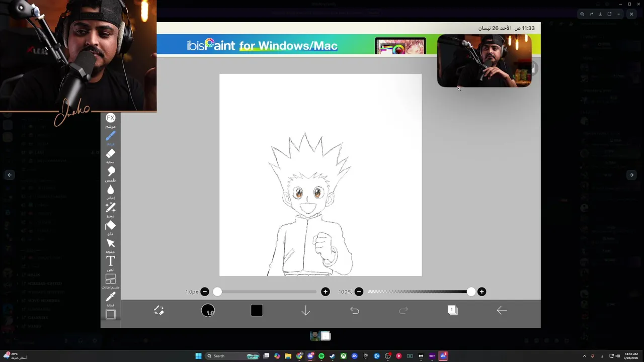This screenshot has height=362, width=644.
Task: Open Steam from taskbar
Action: (x=333, y=356)
